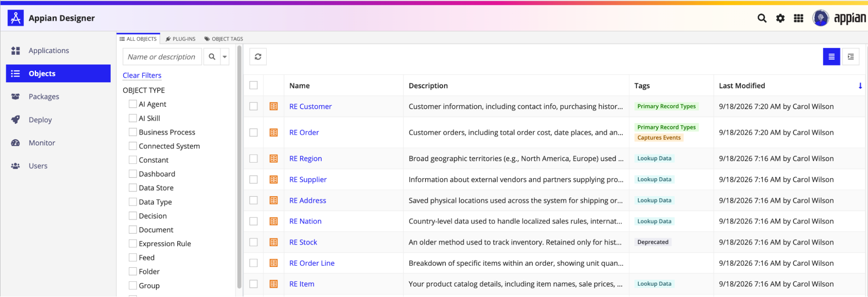Check the Connected System filter

[x=133, y=146]
